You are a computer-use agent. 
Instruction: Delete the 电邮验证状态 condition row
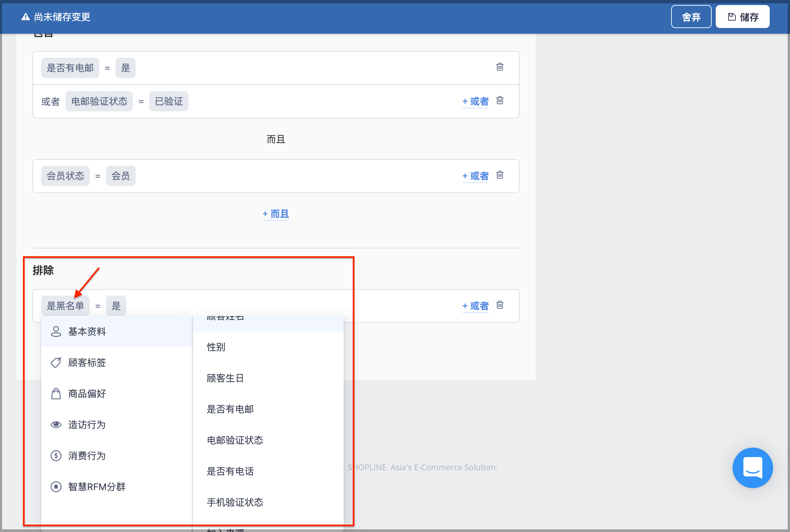(x=500, y=101)
